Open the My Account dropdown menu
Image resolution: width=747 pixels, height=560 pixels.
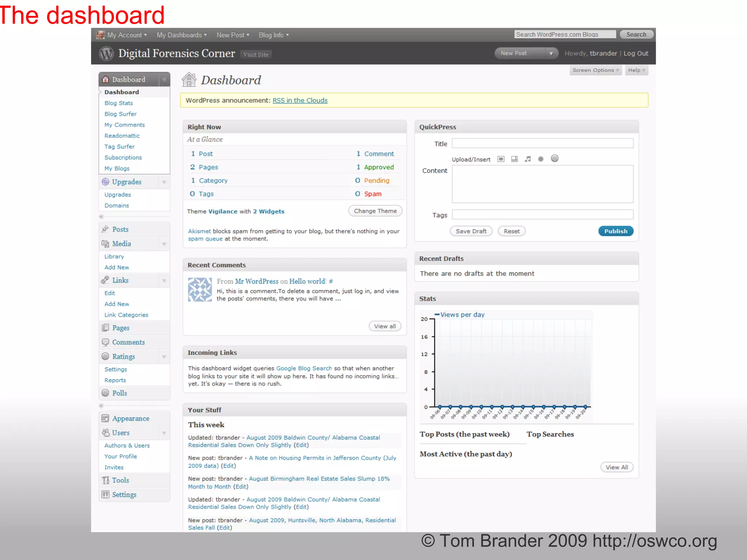tap(127, 35)
